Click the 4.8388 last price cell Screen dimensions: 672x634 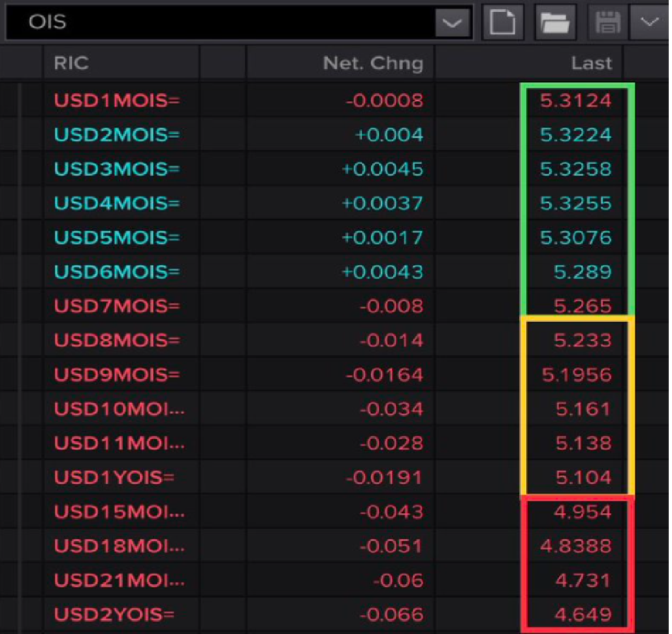[x=575, y=547]
